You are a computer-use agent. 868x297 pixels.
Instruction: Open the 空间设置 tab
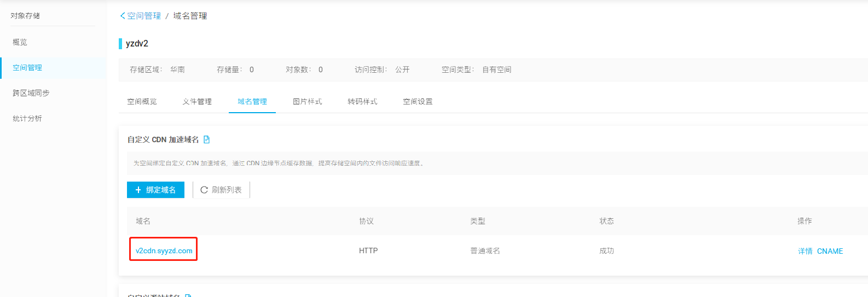click(x=418, y=102)
